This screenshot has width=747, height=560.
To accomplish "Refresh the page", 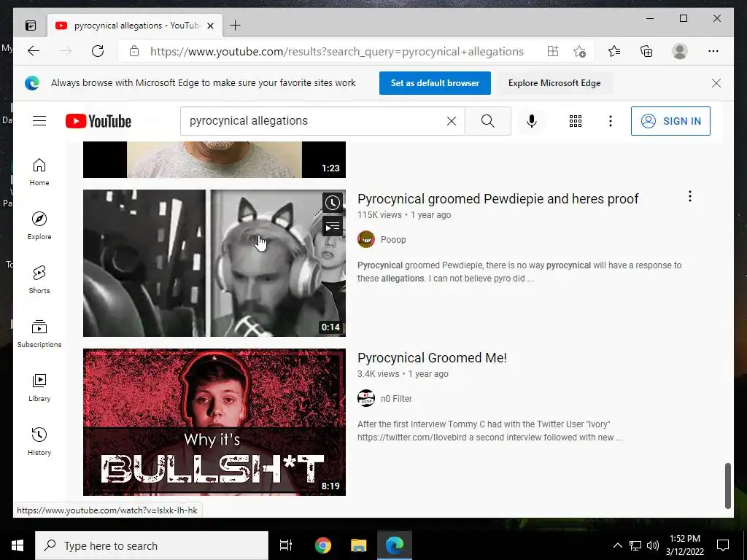I will click(x=98, y=51).
